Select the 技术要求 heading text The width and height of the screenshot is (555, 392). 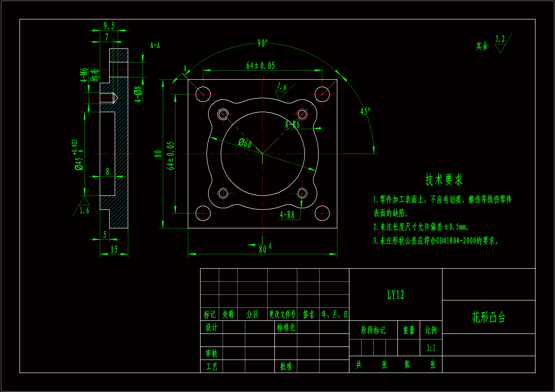click(x=444, y=180)
